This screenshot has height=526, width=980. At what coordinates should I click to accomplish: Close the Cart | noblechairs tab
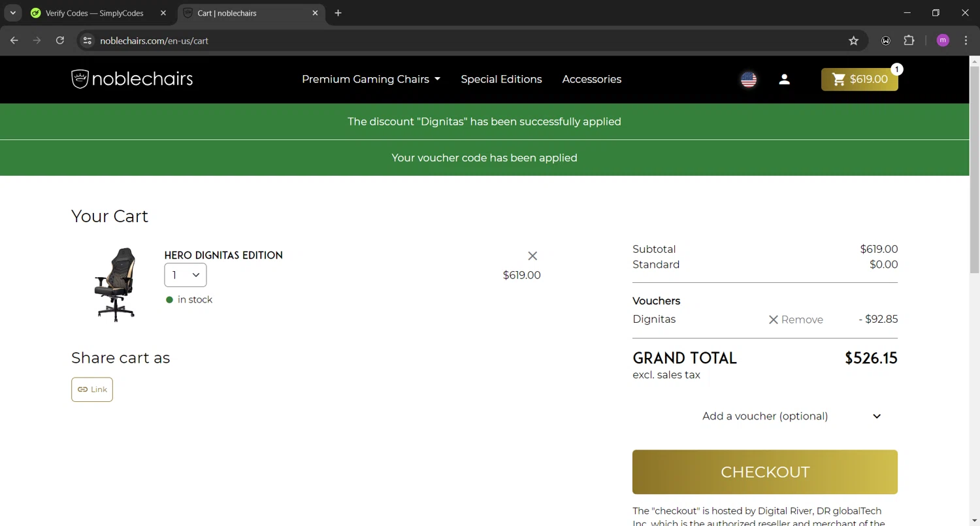pos(315,13)
